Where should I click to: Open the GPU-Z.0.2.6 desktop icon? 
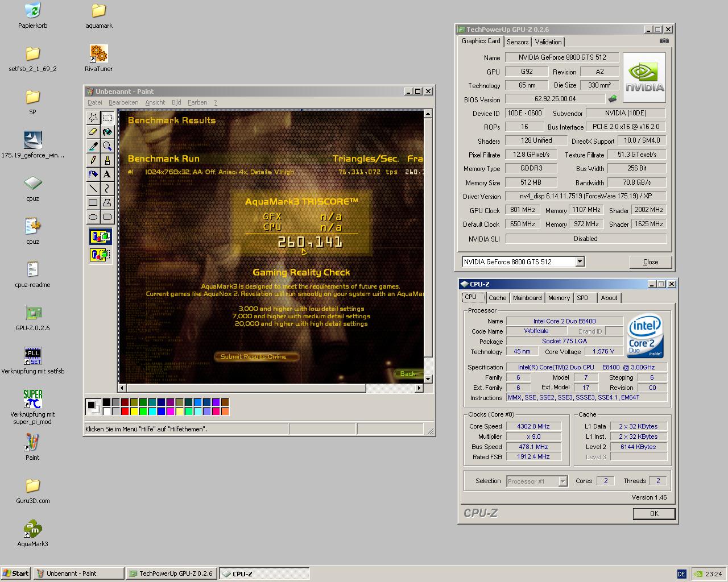(x=32, y=318)
